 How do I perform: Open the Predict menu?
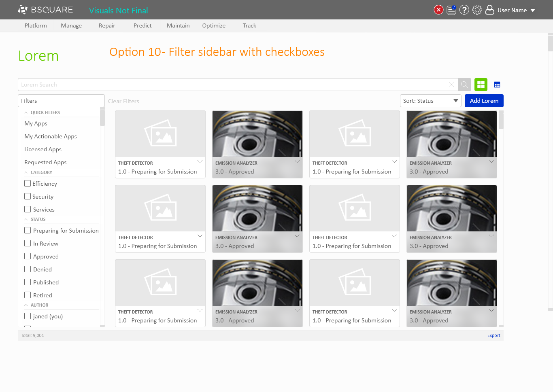coord(143,25)
